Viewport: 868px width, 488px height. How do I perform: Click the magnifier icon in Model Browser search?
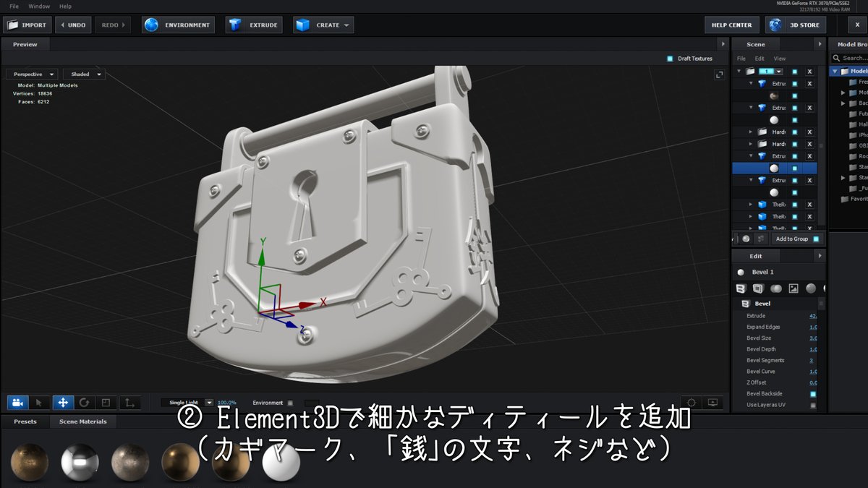pyautogui.click(x=838, y=58)
